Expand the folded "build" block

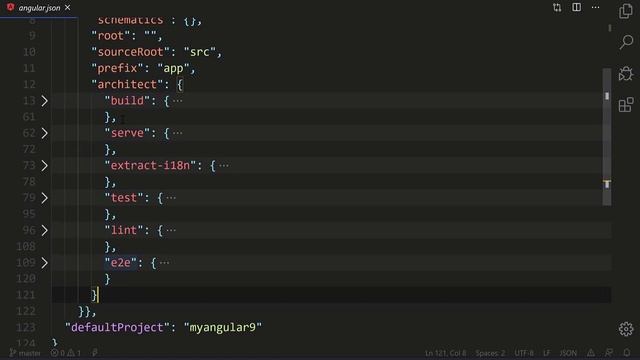(44, 101)
